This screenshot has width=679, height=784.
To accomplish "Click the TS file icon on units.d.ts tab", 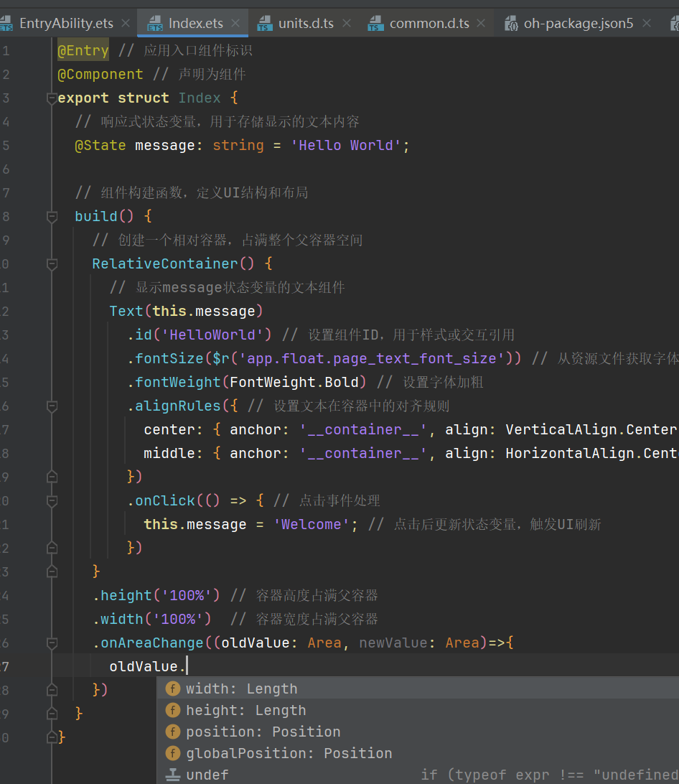I will coord(265,24).
